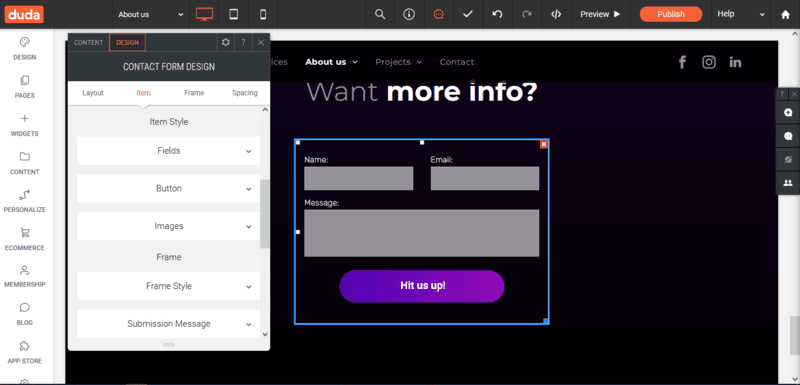
Task: Click in the Email input field
Action: click(x=485, y=178)
